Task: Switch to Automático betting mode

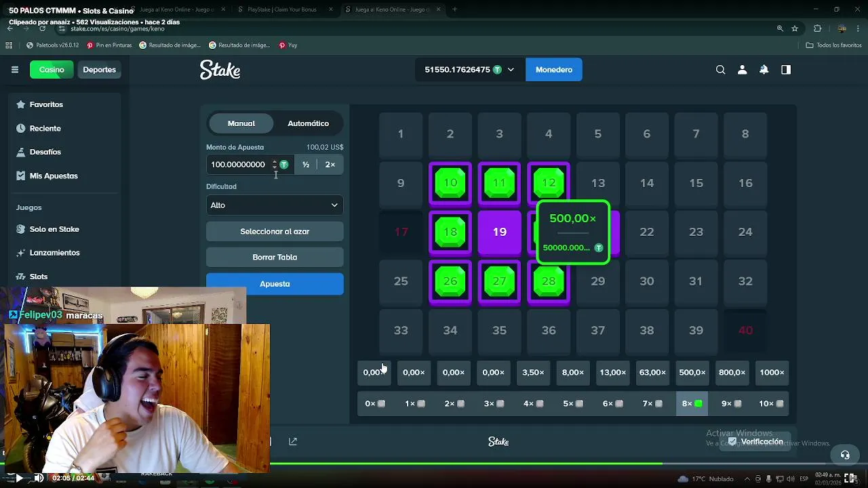Action: tap(308, 123)
